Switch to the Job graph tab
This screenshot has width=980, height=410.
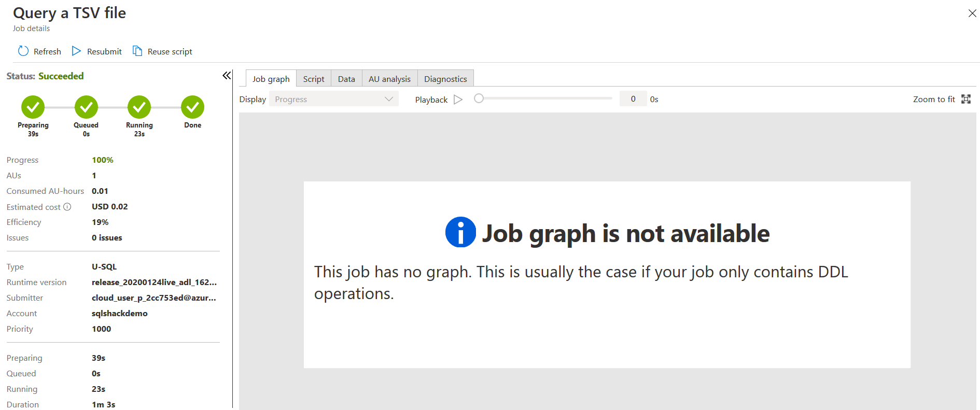coord(271,79)
